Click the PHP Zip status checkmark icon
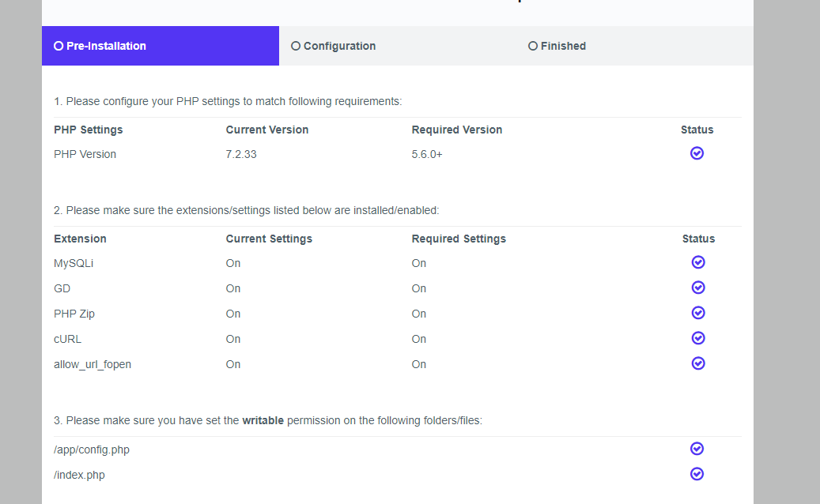 click(x=697, y=313)
